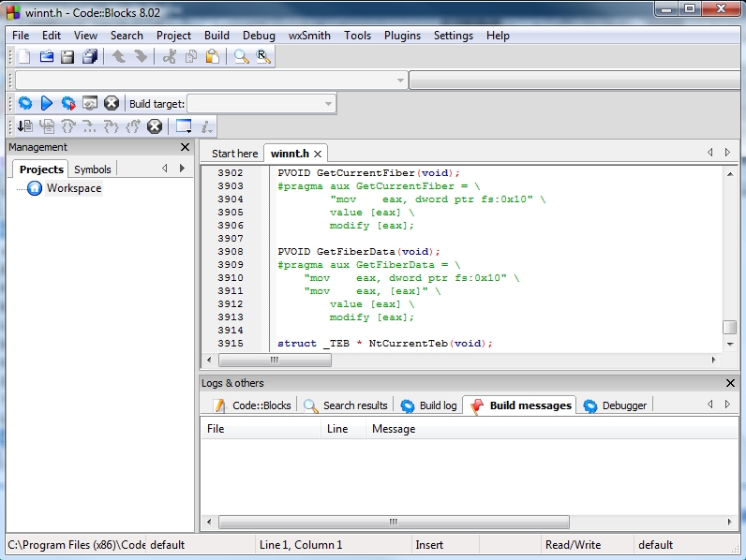The width and height of the screenshot is (746, 560).
Task: Open the Build target dropdown
Action: click(327, 104)
